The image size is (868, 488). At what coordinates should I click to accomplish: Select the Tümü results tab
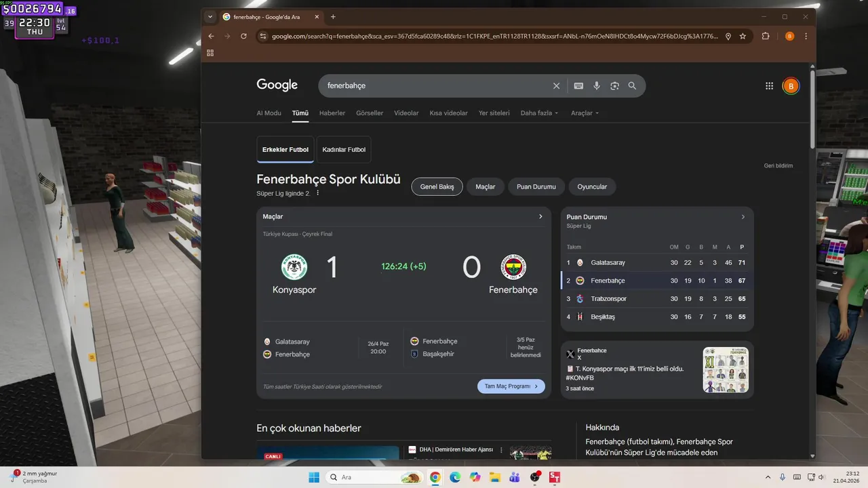click(300, 113)
